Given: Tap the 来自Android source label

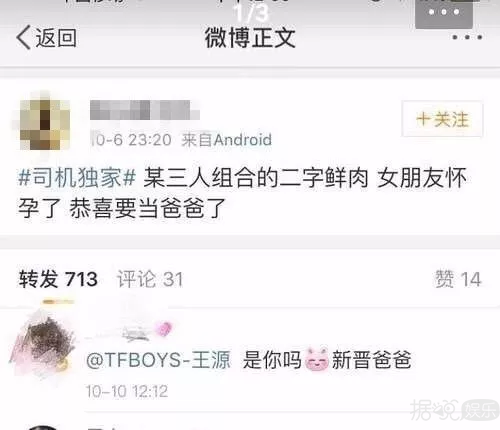Looking at the screenshot, I should [227, 140].
